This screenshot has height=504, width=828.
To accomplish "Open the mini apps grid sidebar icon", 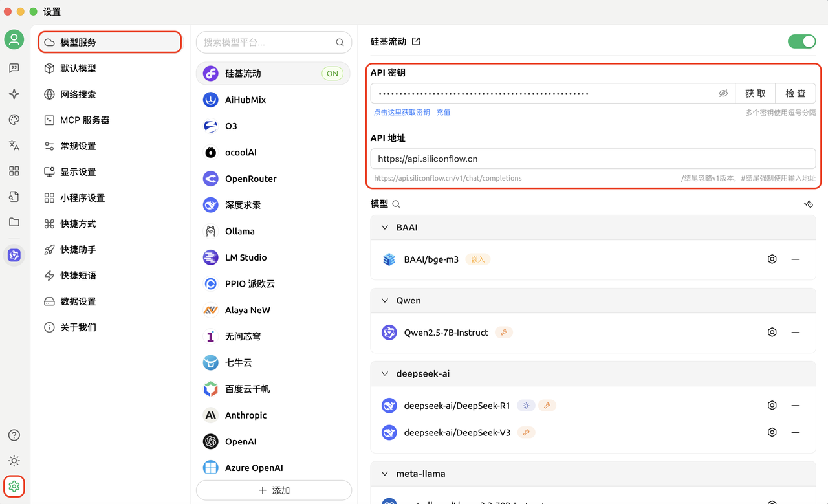I will pyautogui.click(x=14, y=171).
